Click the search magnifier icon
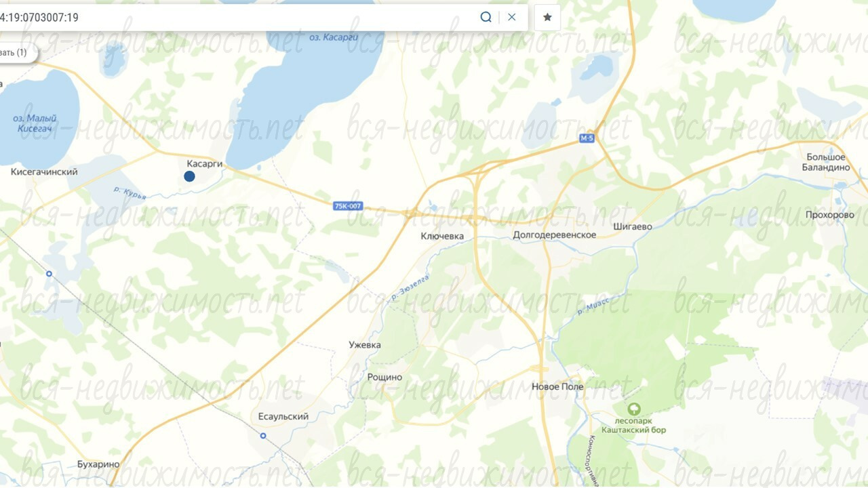The height and width of the screenshot is (488, 868). 486,17
